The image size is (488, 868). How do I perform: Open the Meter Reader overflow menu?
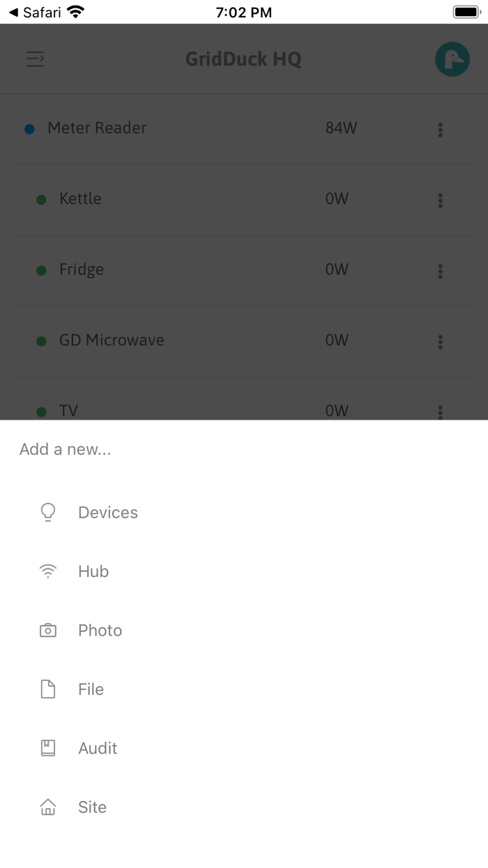point(440,130)
